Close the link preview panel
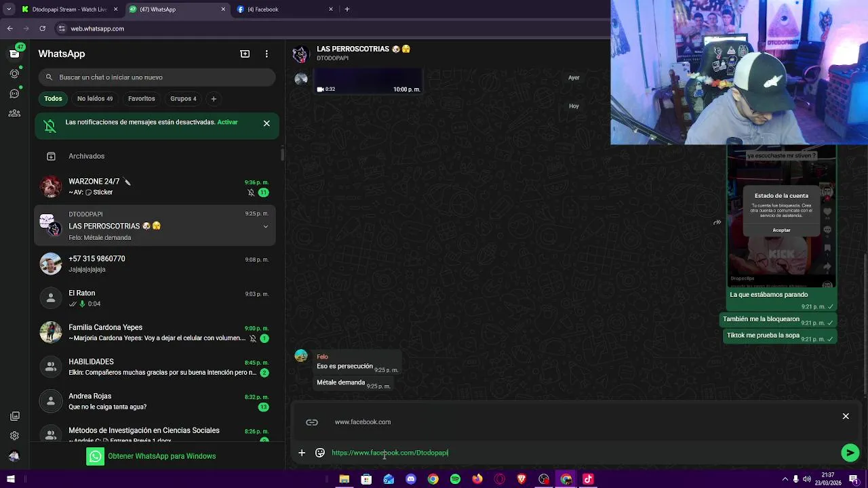Image resolution: width=868 pixels, height=488 pixels. [x=846, y=416]
